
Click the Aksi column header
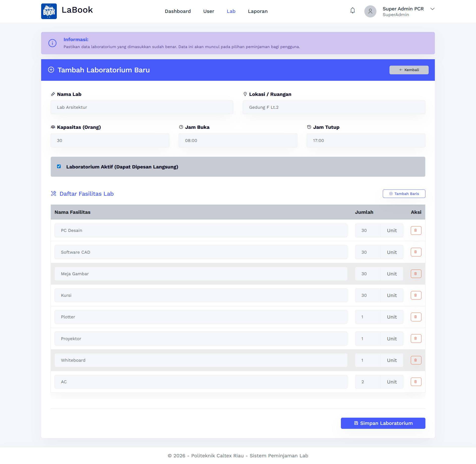[x=416, y=212]
